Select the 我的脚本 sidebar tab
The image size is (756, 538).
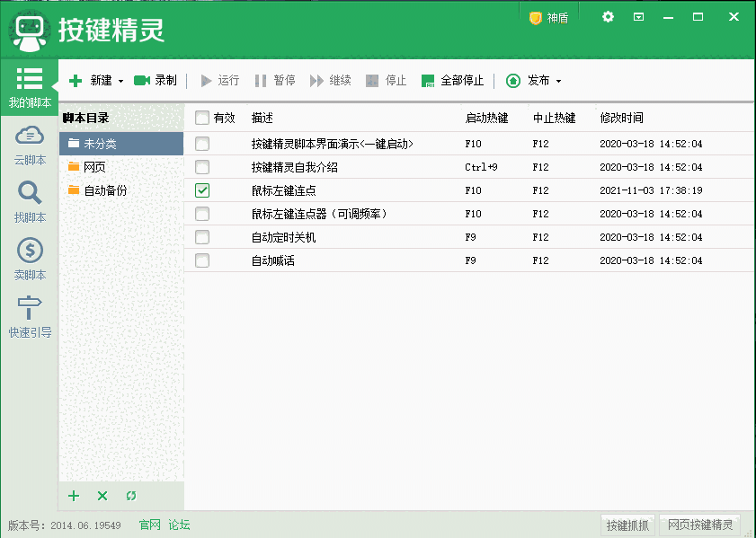30,86
